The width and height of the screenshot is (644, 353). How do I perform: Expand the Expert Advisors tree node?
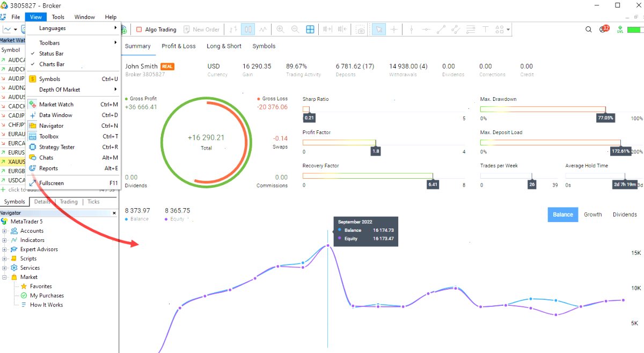tap(4, 249)
